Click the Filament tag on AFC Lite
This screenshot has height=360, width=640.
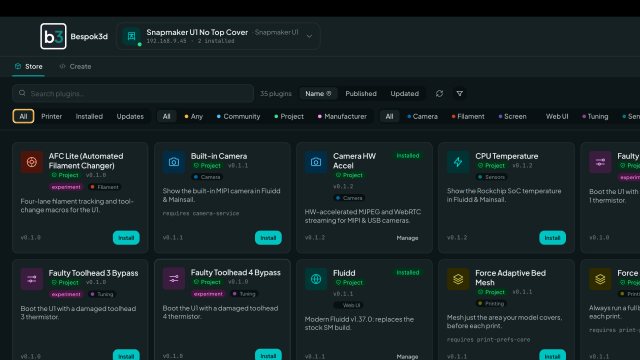tap(104, 187)
